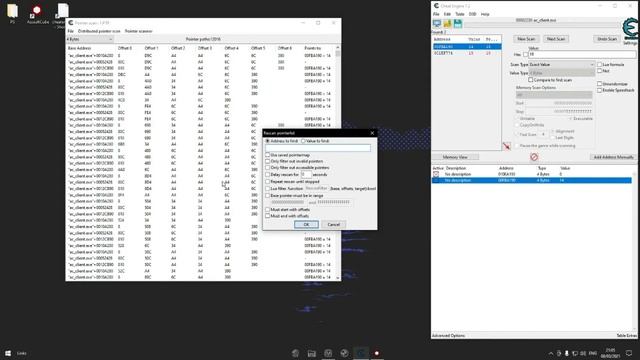The image size is (640, 360).
Task: Open the Value Type dropdown in Cheat Engine
Action: (562, 73)
